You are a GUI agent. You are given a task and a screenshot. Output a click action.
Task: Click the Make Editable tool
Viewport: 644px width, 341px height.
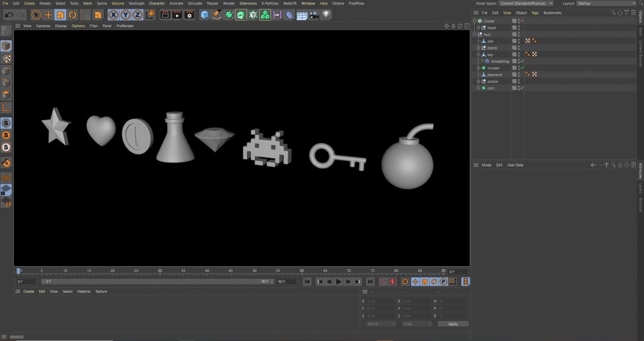click(6, 31)
